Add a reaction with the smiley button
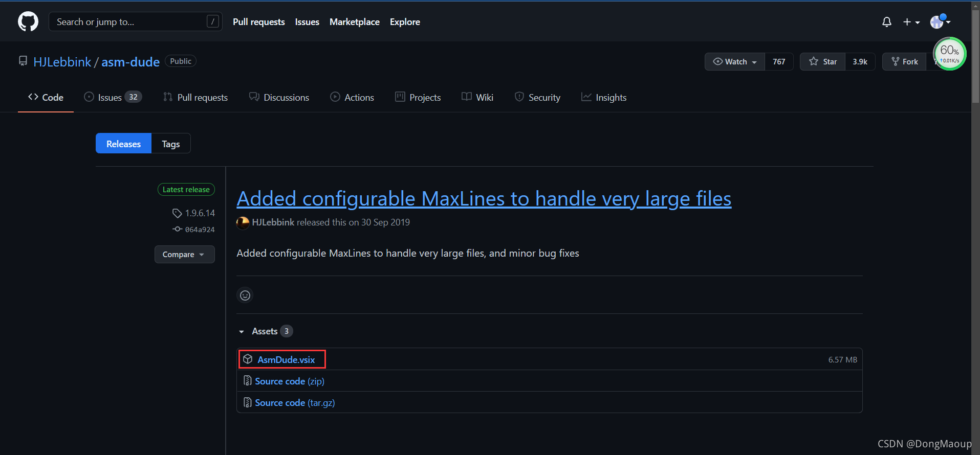Image resolution: width=980 pixels, height=455 pixels. pos(245,295)
